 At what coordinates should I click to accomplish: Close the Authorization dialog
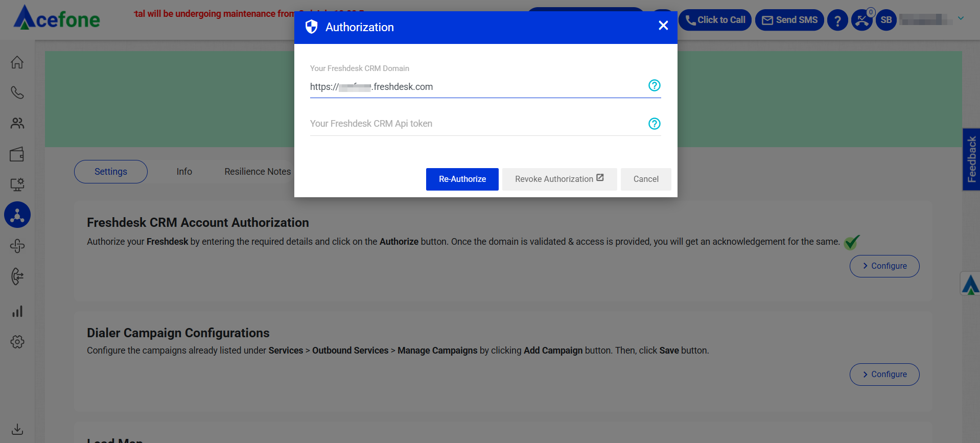(663, 26)
